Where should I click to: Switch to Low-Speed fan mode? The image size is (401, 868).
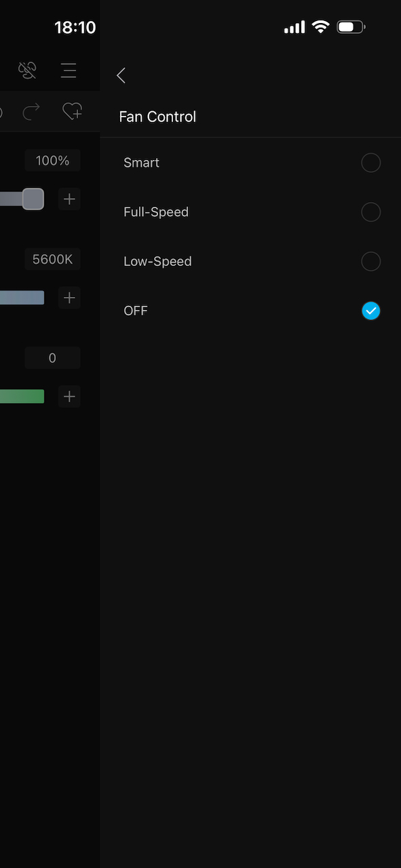(x=371, y=261)
